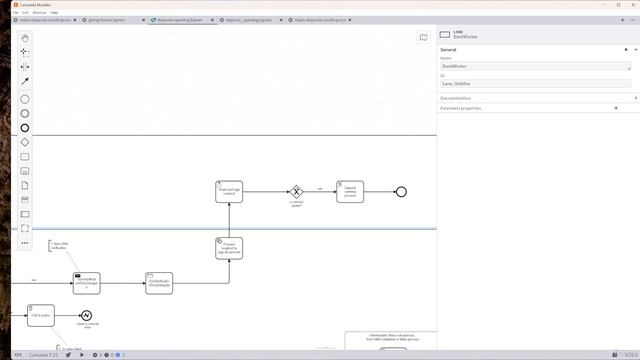This screenshot has height=360, width=640.
Task: Open the errors and warnings counter
Action: [x=109, y=355]
